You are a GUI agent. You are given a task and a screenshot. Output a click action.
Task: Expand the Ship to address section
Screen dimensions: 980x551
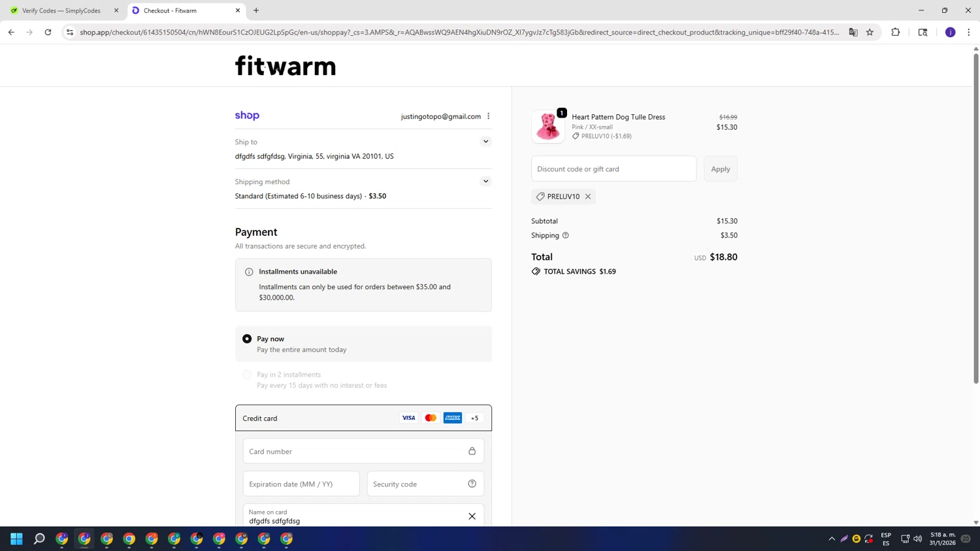[485, 142]
